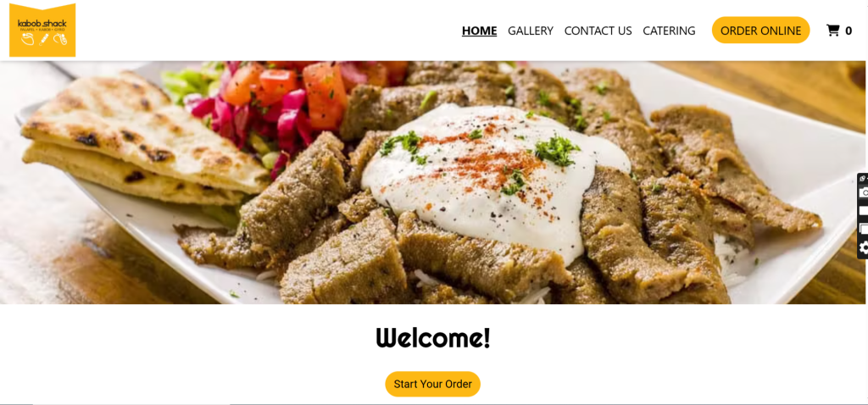Click the Welcome! heading

click(433, 337)
